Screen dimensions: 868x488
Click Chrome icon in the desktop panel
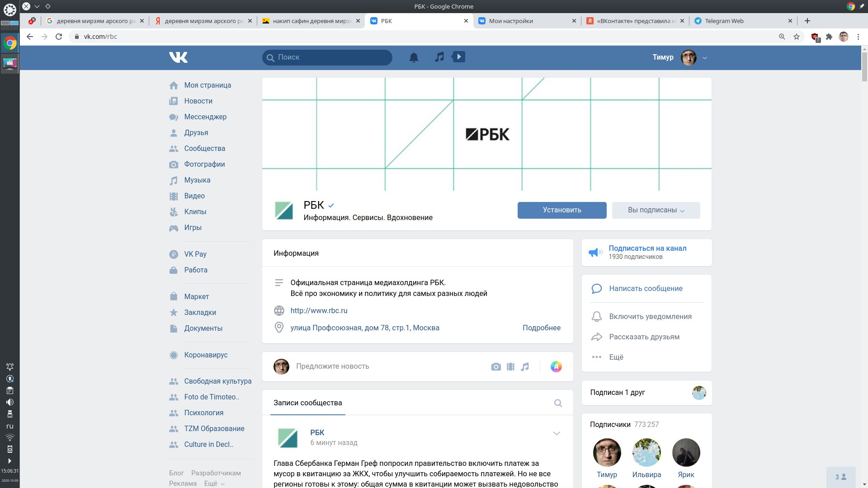[x=10, y=43]
